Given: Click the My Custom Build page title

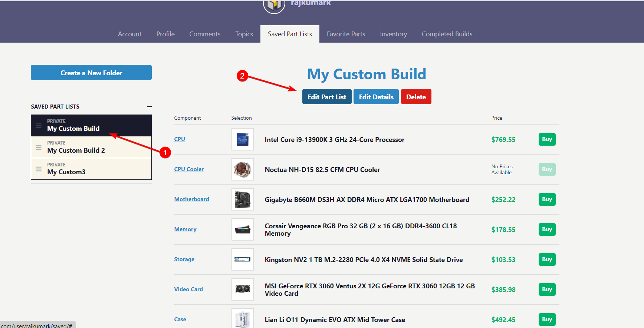Looking at the screenshot, I should [367, 74].
